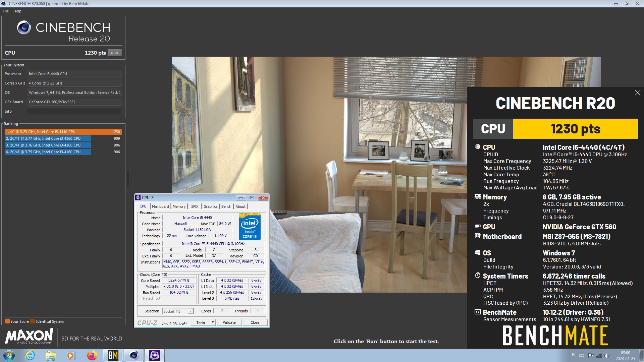Click the BenchMate section icon beside version

tap(478, 312)
